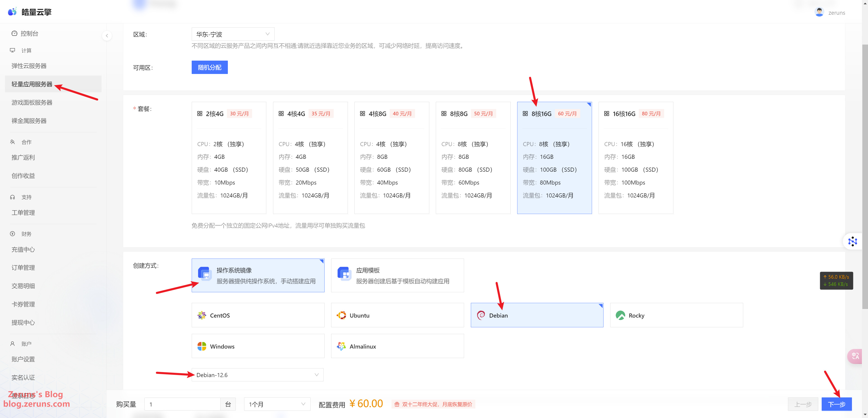Click the Rocky Linux logo icon
The width and height of the screenshot is (868, 418).
pyautogui.click(x=620, y=315)
